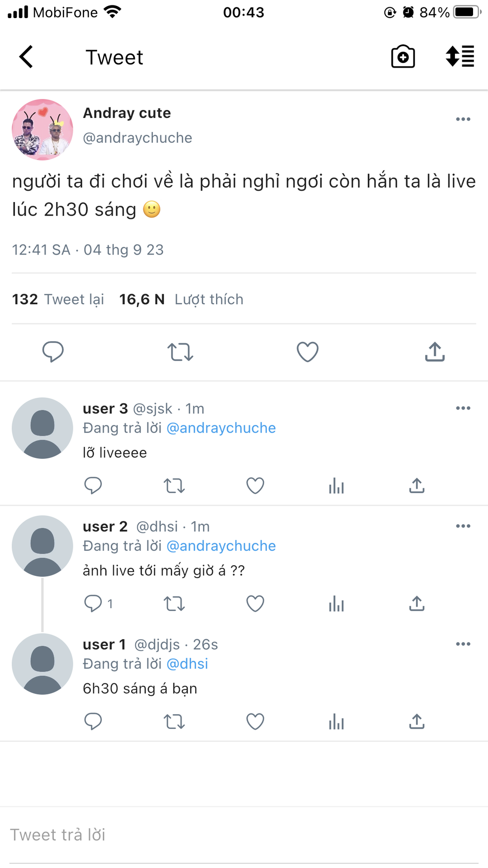Tap the 'Tweet trả lời' reply field
The image size is (488, 868).
pyautogui.click(x=244, y=835)
